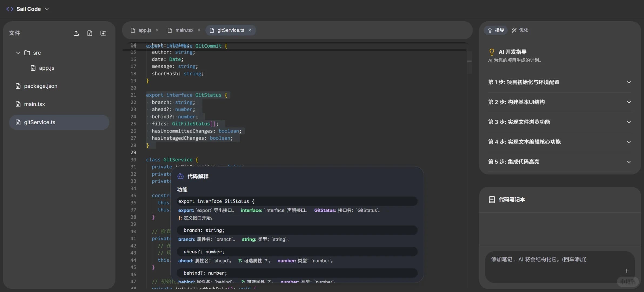This screenshot has height=292, width=644.
Task: Open main.tsx in the file tree
Action: (30, 104)
